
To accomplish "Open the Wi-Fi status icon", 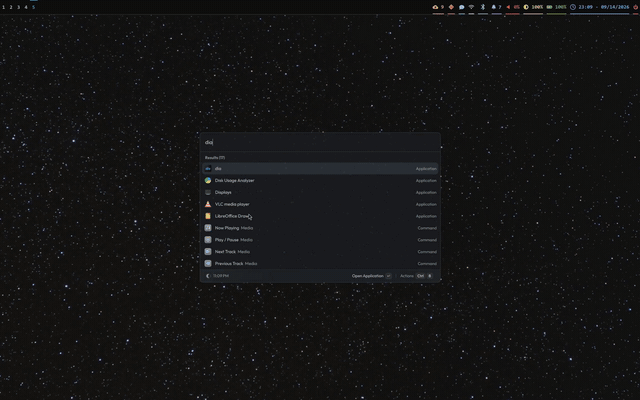I will click(x=471, y=7).
